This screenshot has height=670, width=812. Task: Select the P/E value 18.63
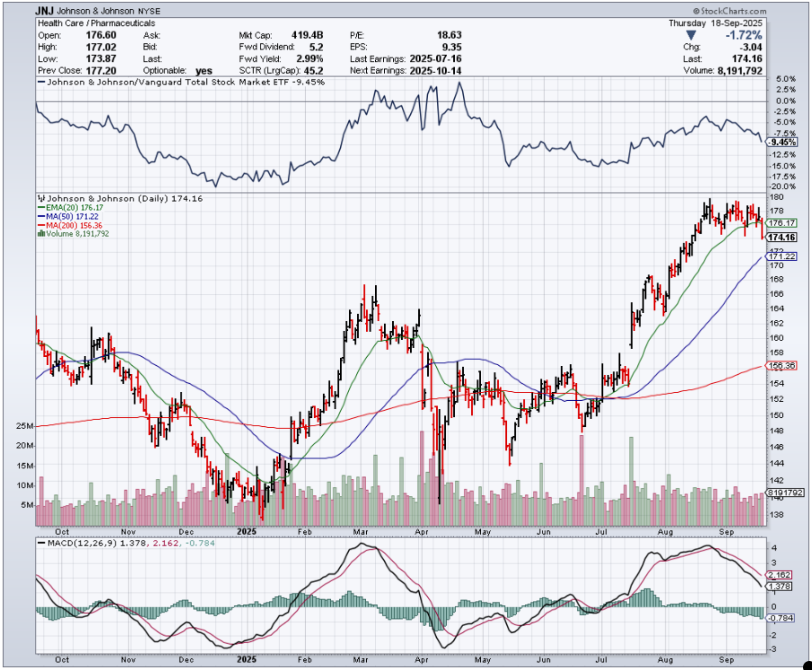[x=449, y=35]
